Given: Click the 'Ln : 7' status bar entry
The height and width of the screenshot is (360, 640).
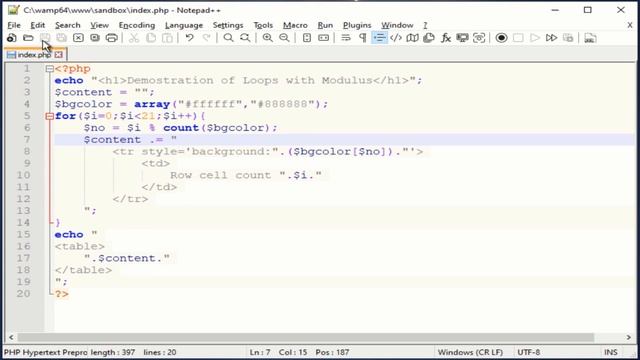Looking at the screenshot, I should pyautogui.click(x=260, y=352).
